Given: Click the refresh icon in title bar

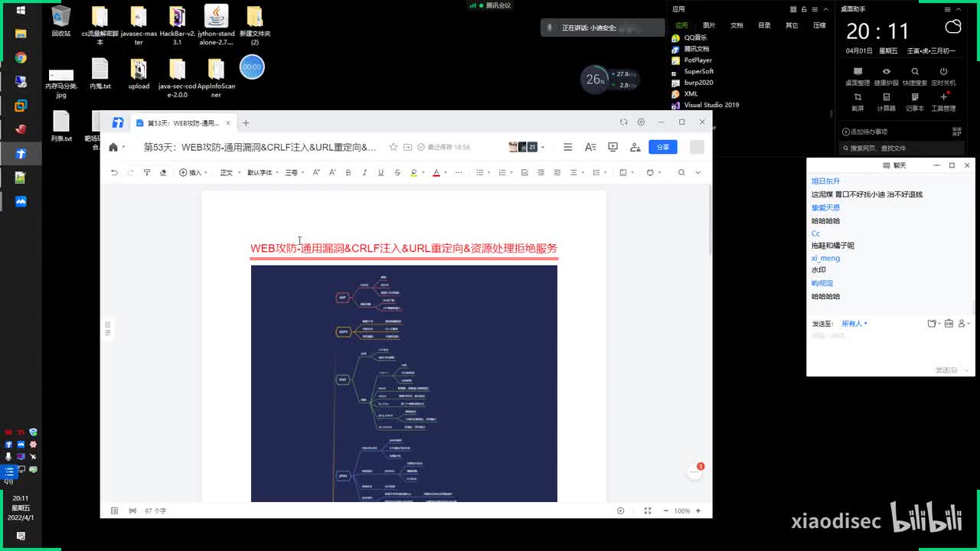Looking at the screenshot, I should click(x=623, y=122).
